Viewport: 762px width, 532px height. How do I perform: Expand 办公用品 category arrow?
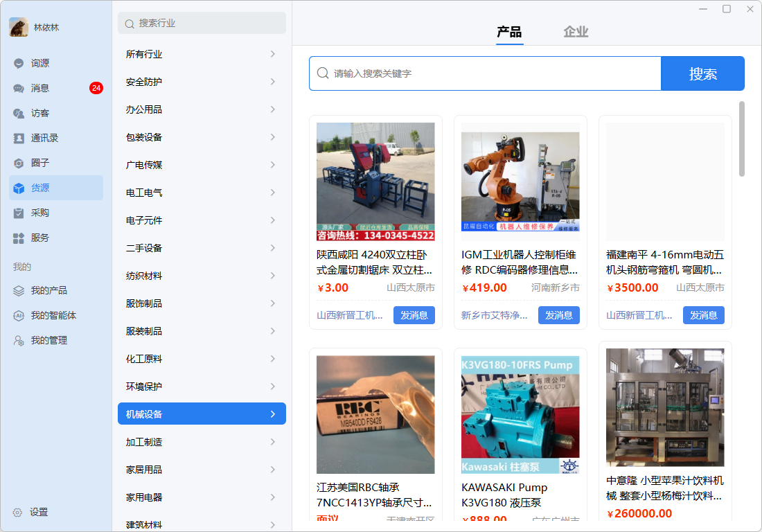click(273, 109)
